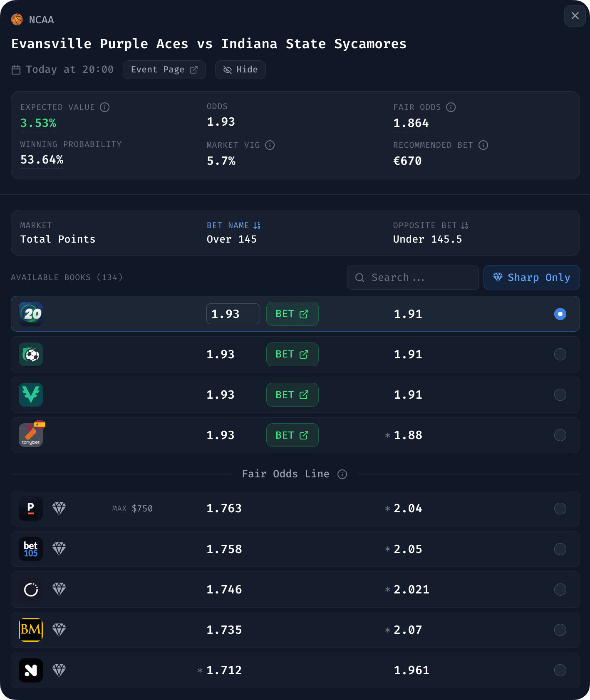Click the tonybet bookmaker logo

pos(31,435)
